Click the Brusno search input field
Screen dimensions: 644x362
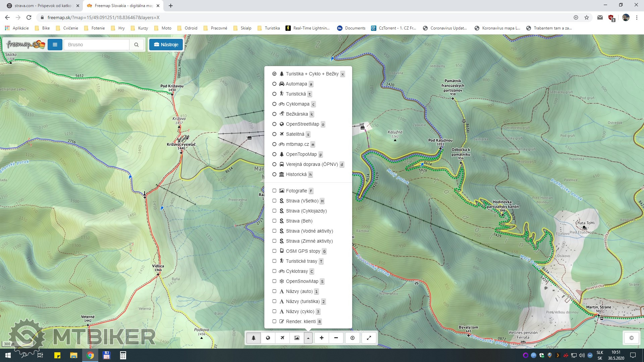(97, 45)
